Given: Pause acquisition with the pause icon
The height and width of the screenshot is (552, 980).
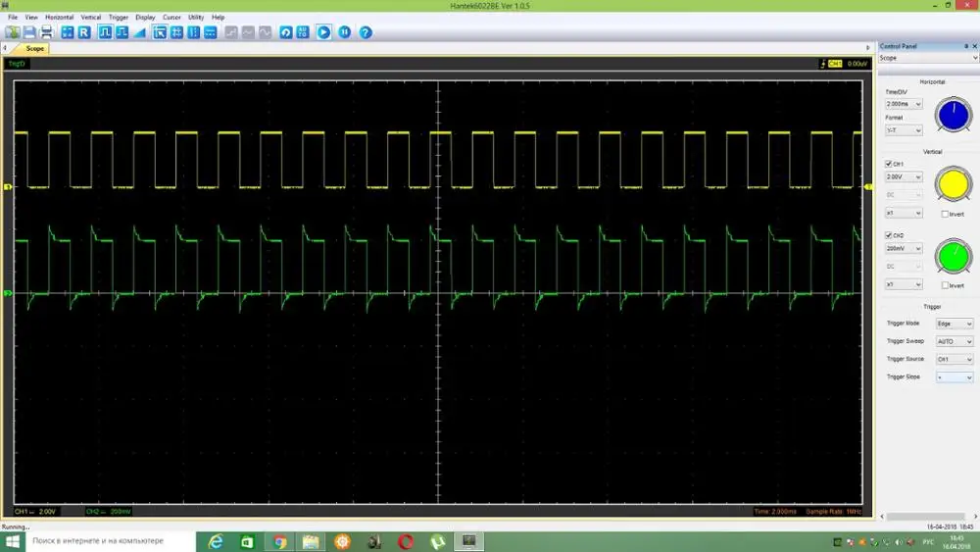Looking at the screenshot, I should click(345, 32).
